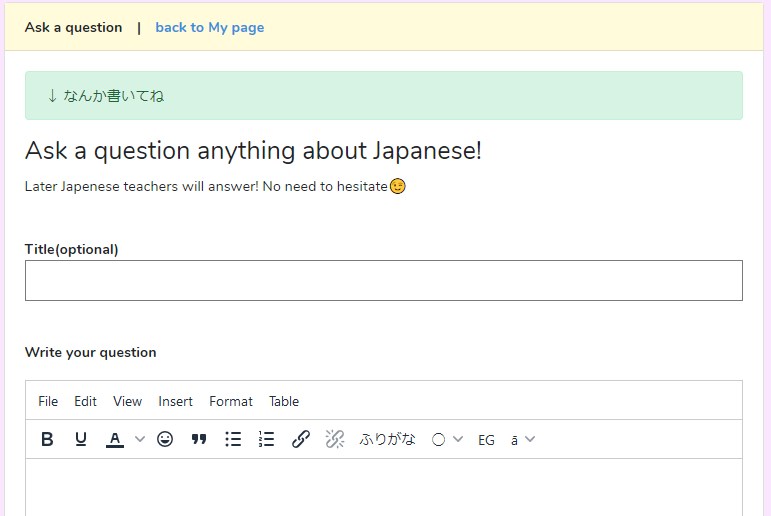Insert a blockquote

click(199, 439)
